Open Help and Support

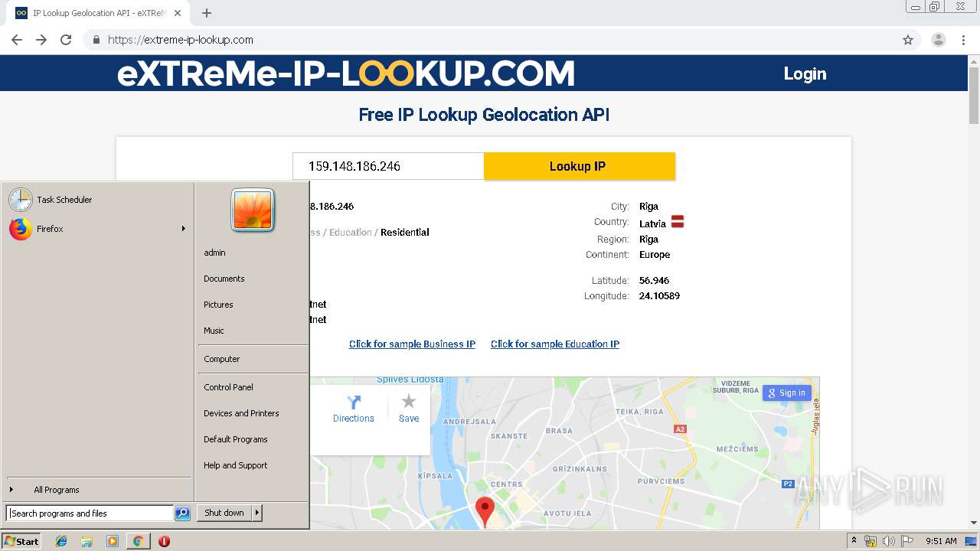(236, 465)
